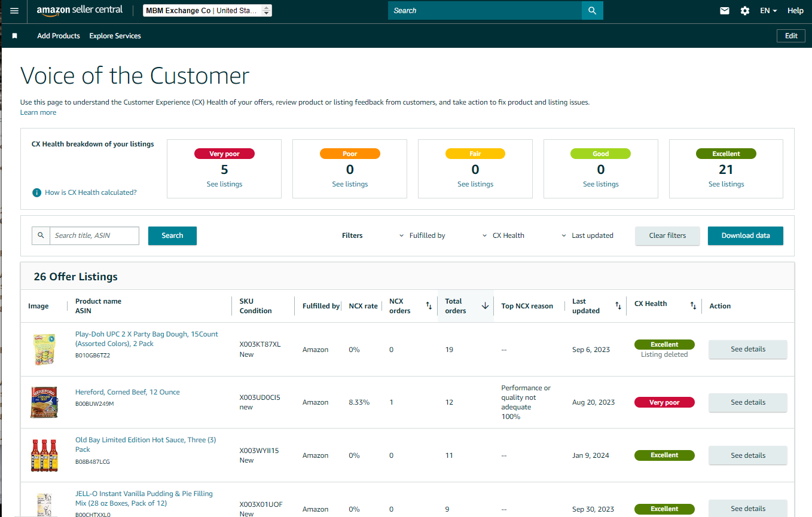Screen dimensions: 812x517
Task: Click the 26 Offer Listings heading
Action: 76,277
